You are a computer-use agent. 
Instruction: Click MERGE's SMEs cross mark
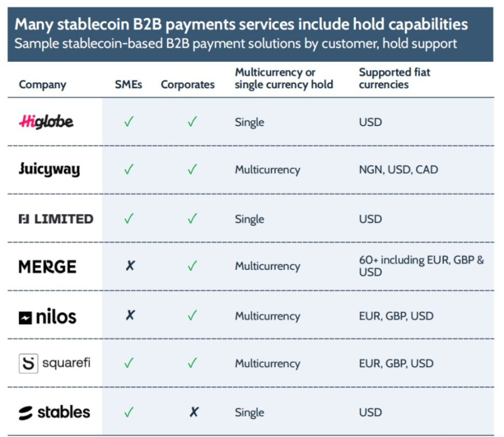click(130, 266)
